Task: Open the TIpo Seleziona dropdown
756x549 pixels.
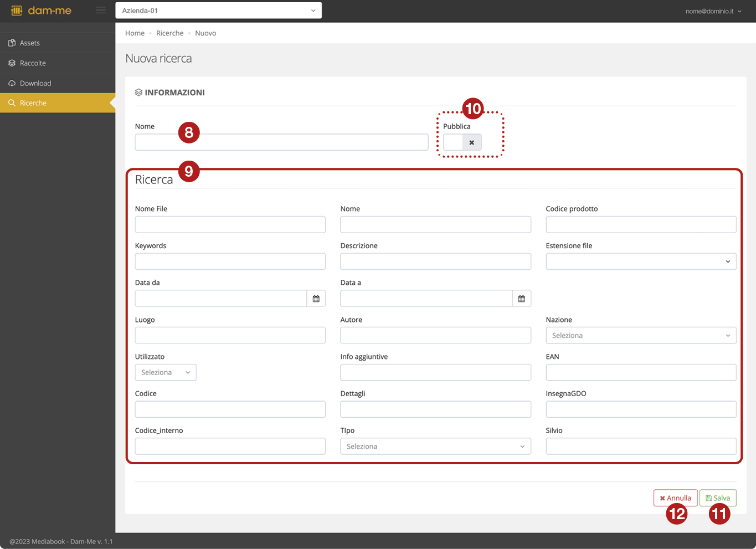Action: click(x=435, y=446)
